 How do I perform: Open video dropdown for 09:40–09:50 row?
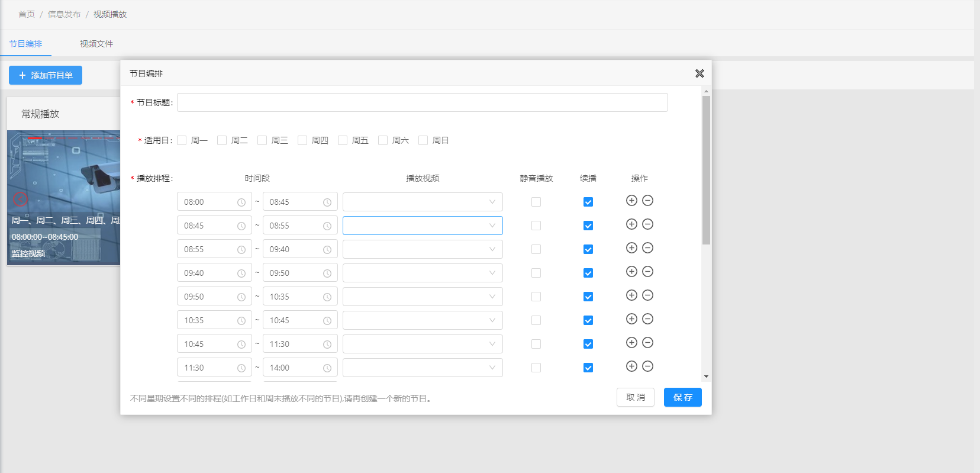click(423, 273)
